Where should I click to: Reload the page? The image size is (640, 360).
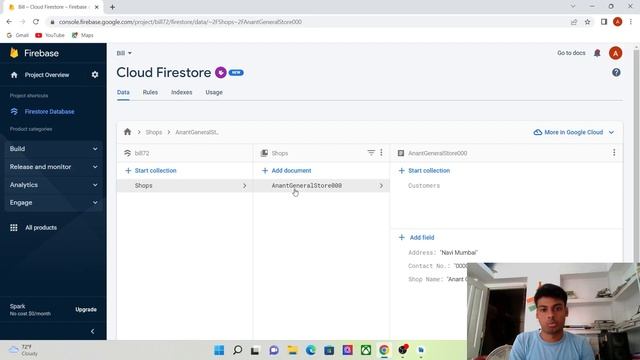[x=36, y=22]
